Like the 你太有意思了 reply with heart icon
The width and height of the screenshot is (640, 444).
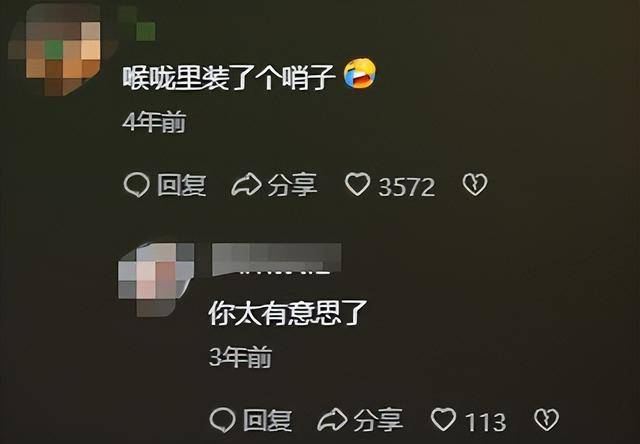(x=444, y=419)
